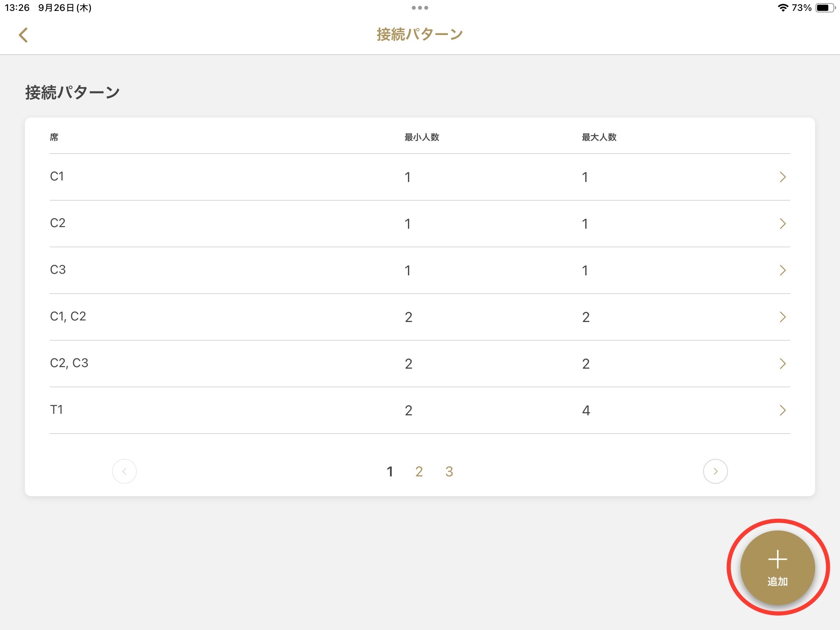Click the 最大人数 column header
The width and height of the screenshot is (840, 630).
pos(599,137)
